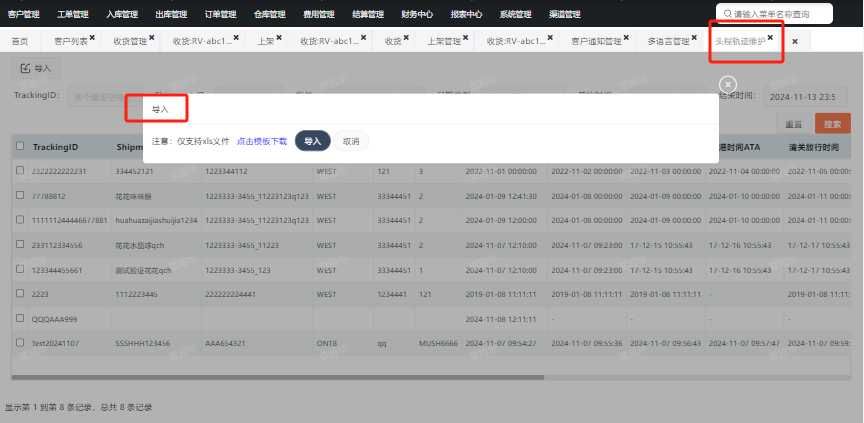Open the 报表中心 menu

click(466, 14)
